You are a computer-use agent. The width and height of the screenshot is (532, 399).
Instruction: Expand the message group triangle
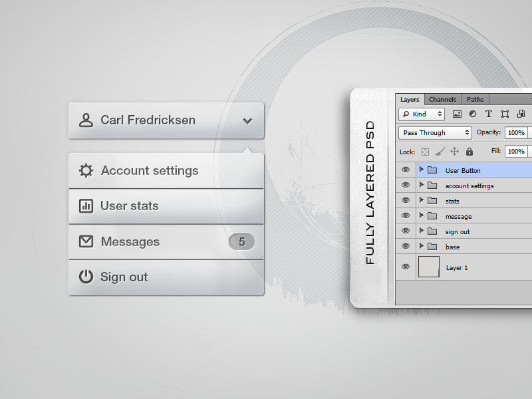(x=422, y=215)
